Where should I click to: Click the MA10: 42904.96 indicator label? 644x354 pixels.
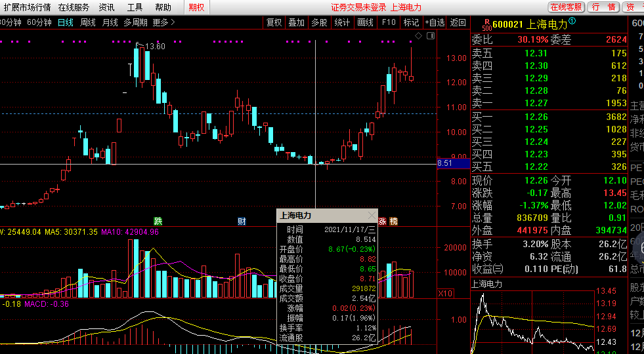[x=130, y=232]
